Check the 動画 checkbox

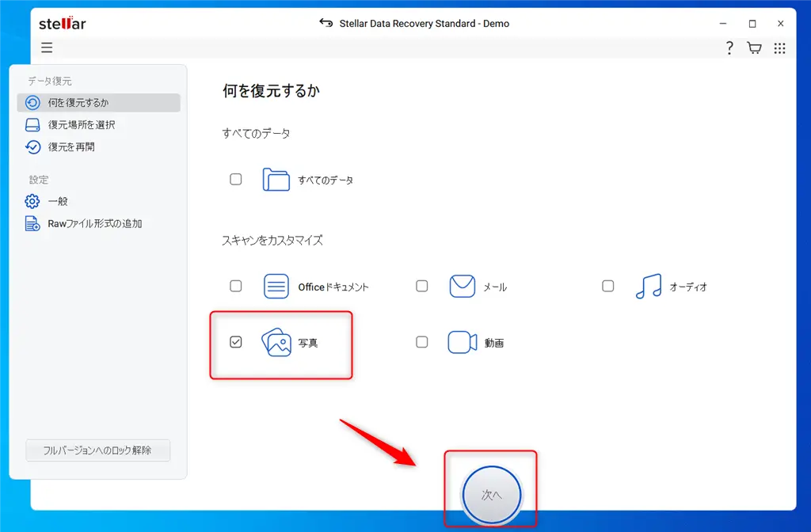coord(422,342)
